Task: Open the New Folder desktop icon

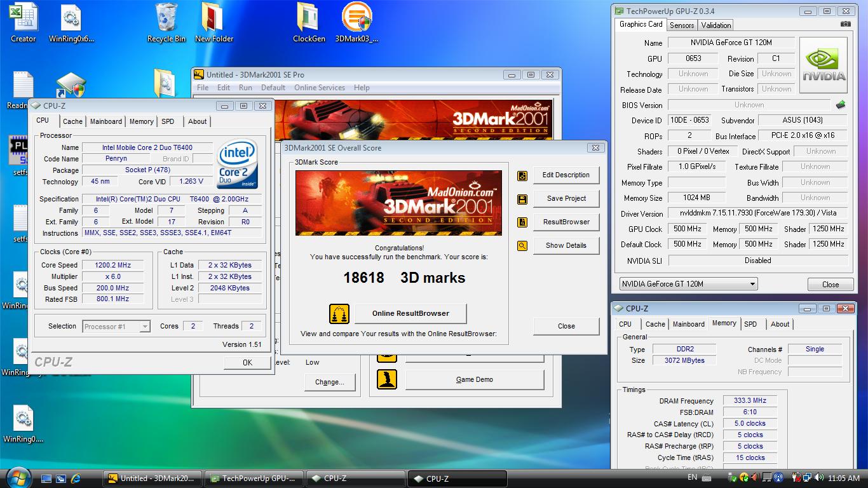Action: 214,23
